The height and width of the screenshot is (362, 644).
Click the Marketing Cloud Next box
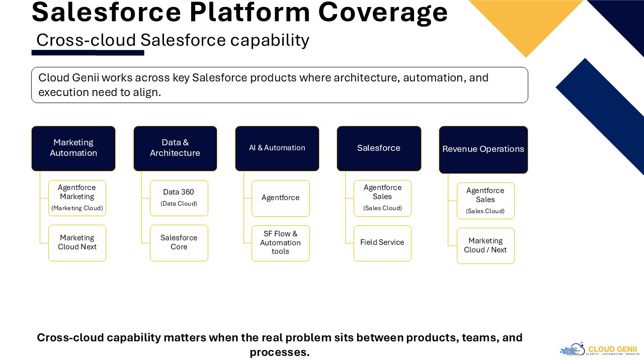tap(77, 242)
